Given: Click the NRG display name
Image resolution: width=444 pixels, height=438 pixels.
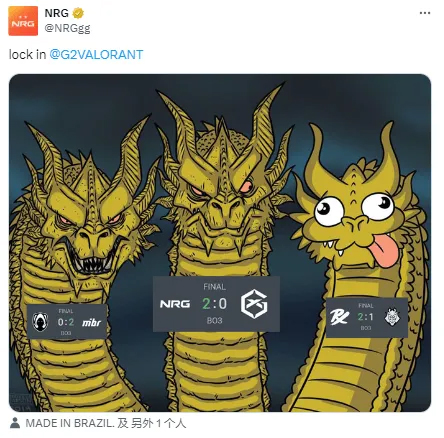Looking at the screenshot, I should 57,13.
